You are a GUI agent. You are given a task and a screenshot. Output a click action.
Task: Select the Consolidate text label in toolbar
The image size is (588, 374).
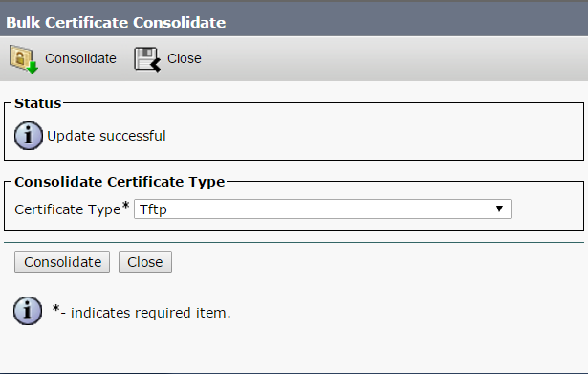80,58
